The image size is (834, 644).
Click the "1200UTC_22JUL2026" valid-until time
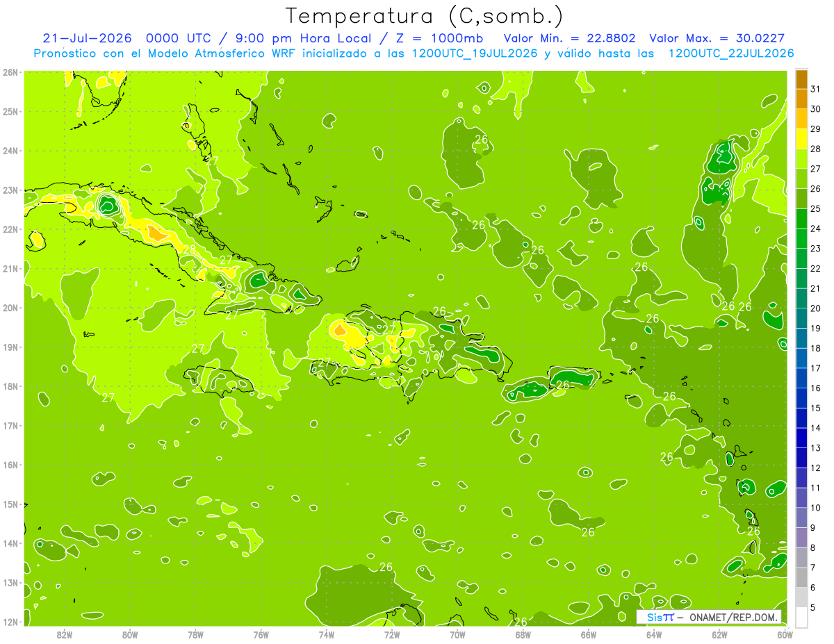(x=730, y=53)
